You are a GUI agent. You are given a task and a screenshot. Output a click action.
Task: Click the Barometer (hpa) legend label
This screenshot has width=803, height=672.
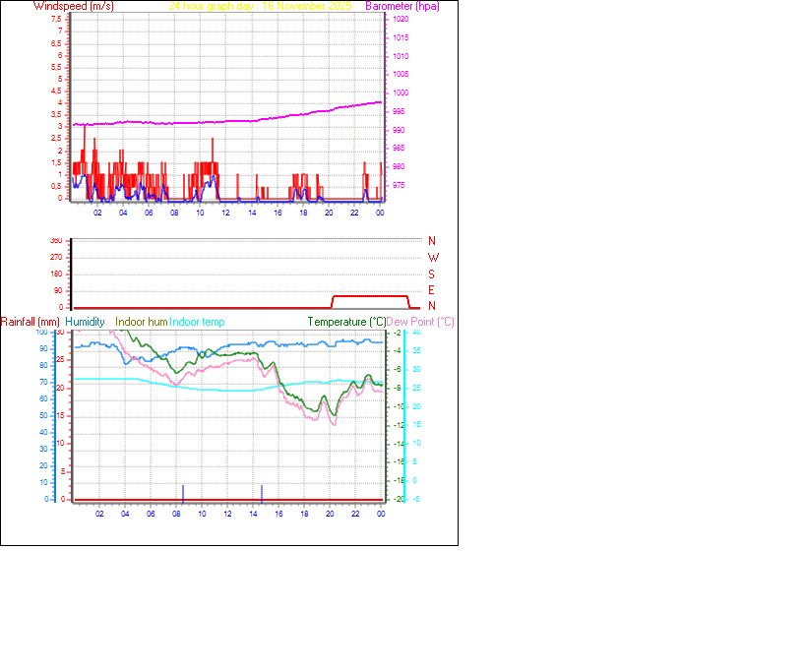click(x=404, y=6)
